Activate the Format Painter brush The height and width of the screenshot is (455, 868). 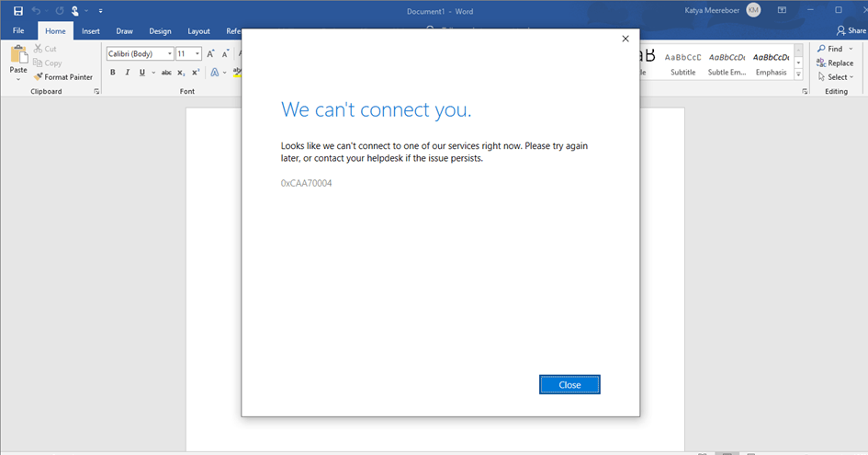63,77
